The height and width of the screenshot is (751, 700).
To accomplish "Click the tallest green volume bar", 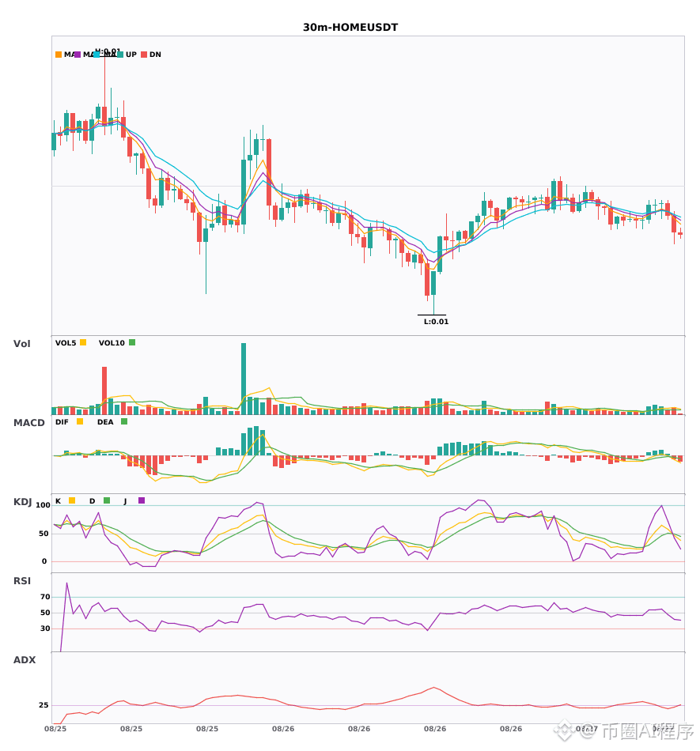I will coord(244,379).
